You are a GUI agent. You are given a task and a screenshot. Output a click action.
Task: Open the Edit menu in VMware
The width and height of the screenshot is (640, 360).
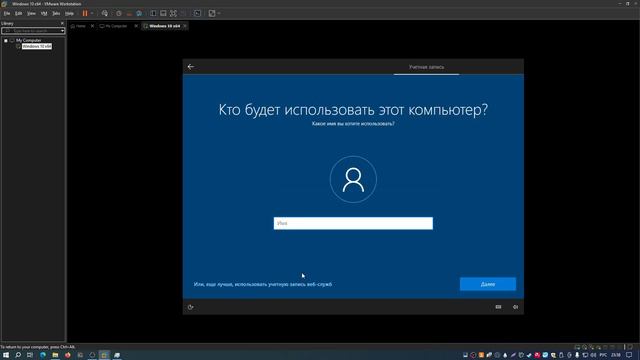18,13
